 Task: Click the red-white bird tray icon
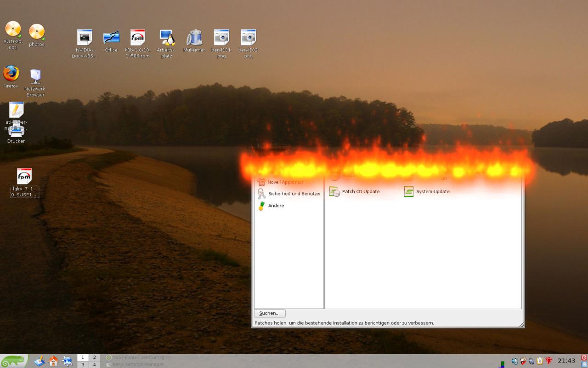click(x=523, y=361)
